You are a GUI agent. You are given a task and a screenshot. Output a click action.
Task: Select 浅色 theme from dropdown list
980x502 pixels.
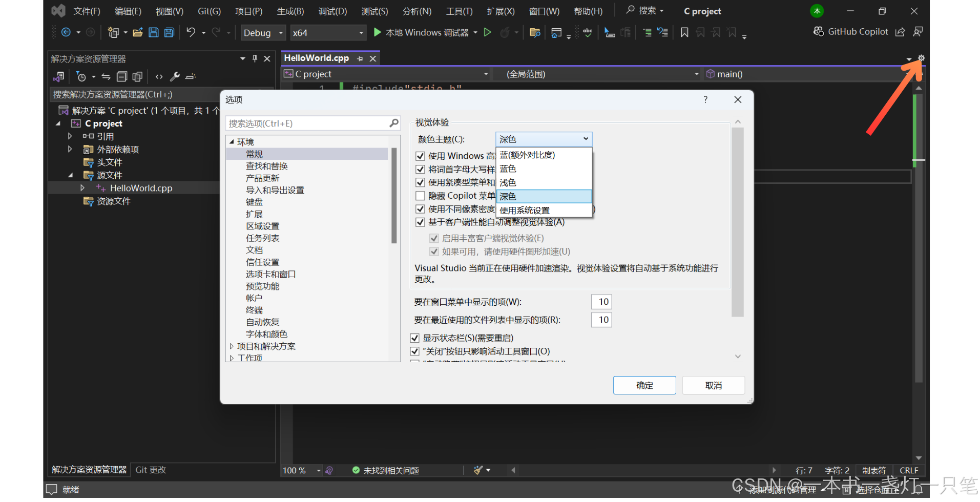544,182
